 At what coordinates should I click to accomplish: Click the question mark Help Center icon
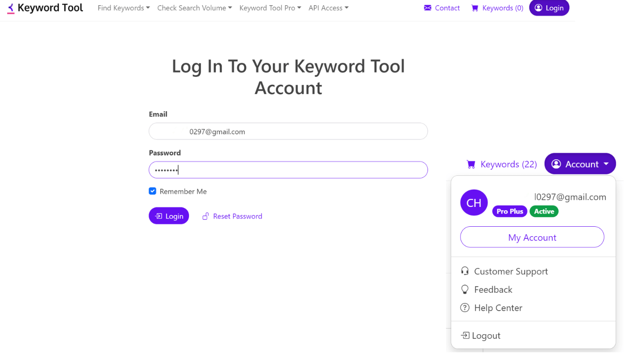click(x=465, y=308)
